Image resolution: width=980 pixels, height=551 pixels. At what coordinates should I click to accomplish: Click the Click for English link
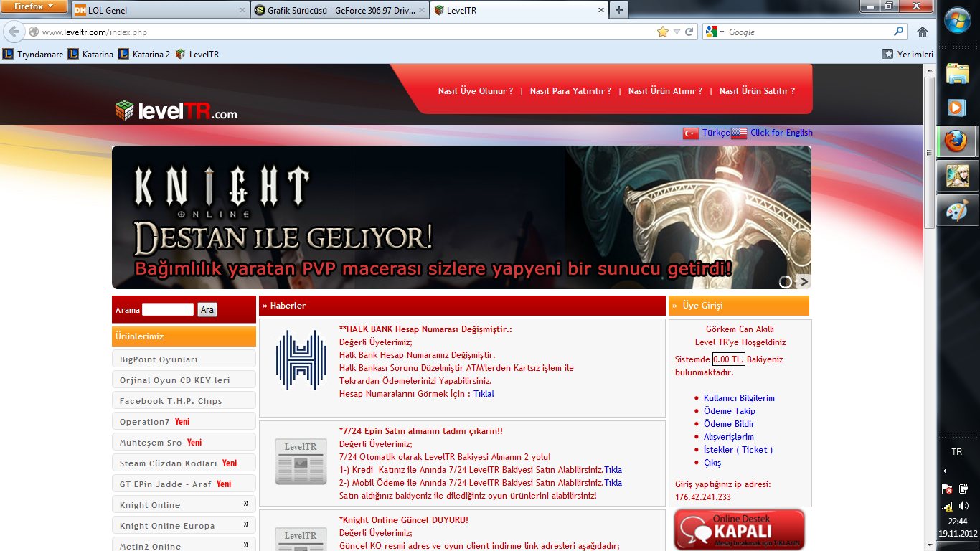click(781, 133)
